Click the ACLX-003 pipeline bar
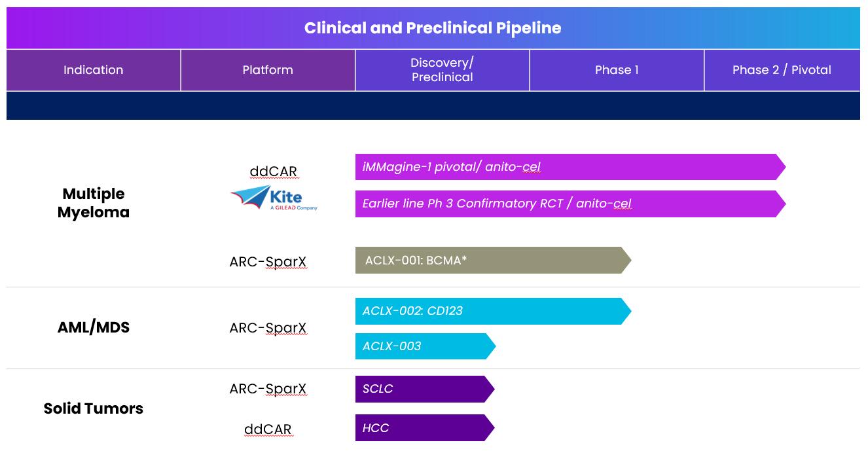This screenshot has height=451, width=868. pyautogui.click(x=423, y=346)
